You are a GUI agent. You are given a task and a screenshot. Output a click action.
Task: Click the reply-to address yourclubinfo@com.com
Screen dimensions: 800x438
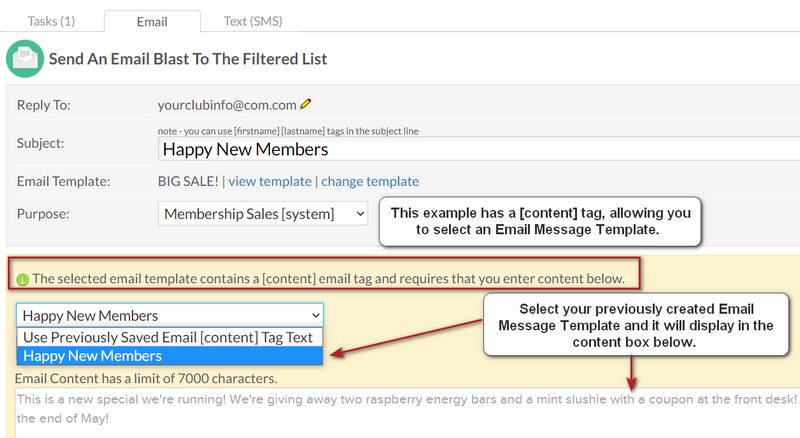pyautogui.click(x=227, y=105)
